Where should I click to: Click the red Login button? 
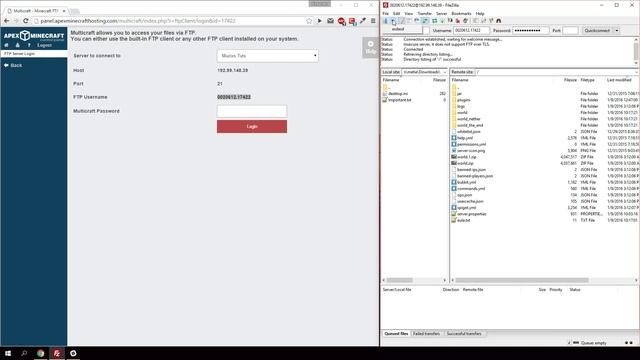252,127
